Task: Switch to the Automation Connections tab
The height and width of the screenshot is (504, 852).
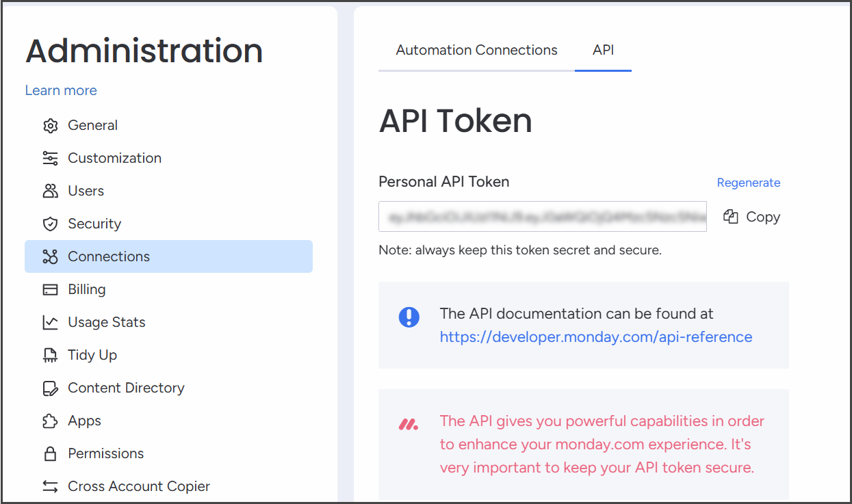Action: (476, 50)
